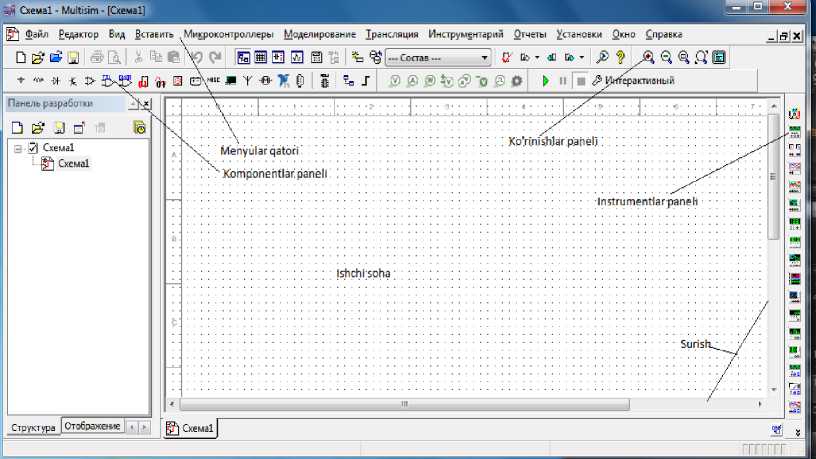Undo the last action

point(196,57)
